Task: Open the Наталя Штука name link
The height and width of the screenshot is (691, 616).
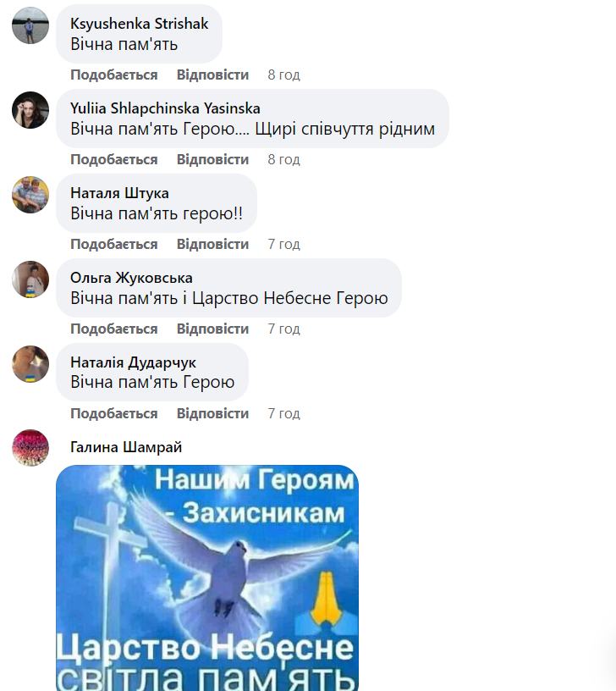Action: point(119,193)
